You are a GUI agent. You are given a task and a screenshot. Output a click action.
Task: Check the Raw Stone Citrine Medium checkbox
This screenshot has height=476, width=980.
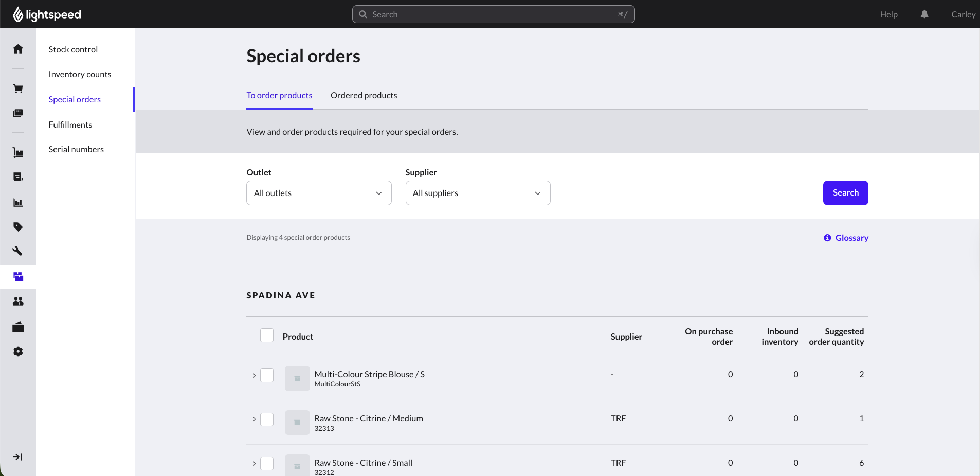(x=267, y=419)
